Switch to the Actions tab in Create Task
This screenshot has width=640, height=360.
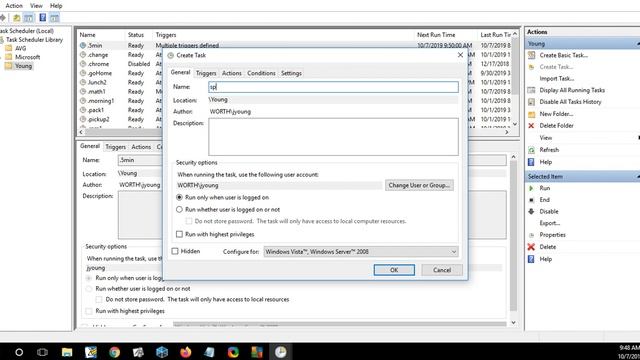point(232,73)
